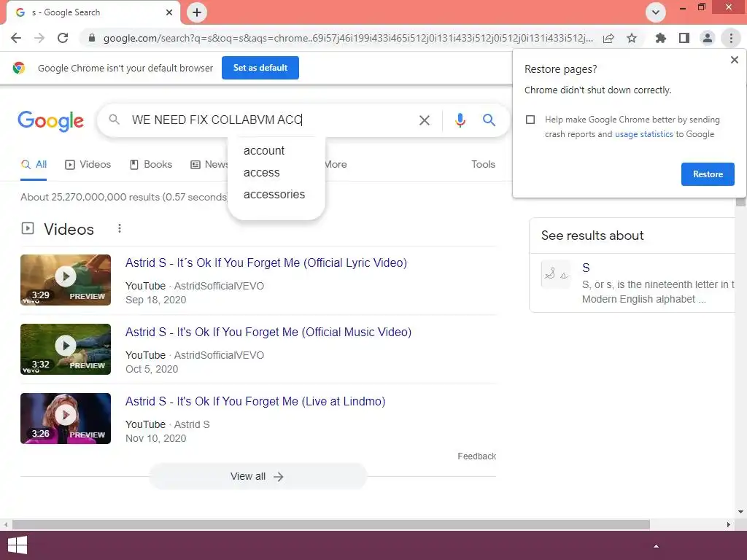Bookmark this page with the star icon

(x=632, y=38)
